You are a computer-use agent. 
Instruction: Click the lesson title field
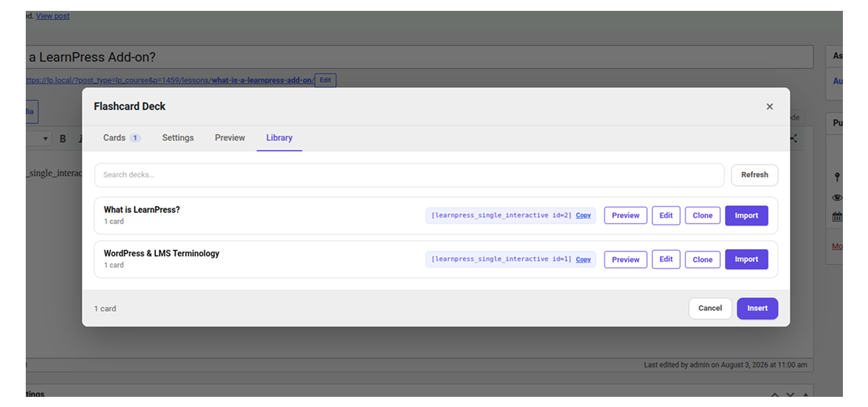(x=419, y=57)
